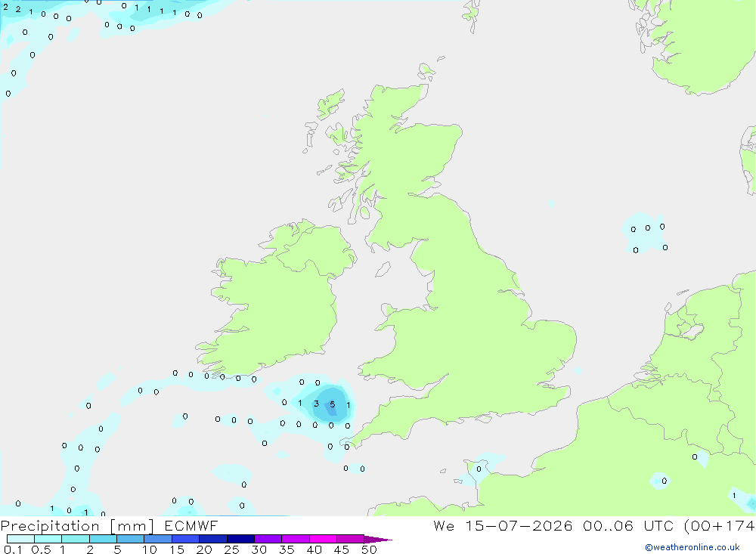The width and height of the screenshot is (756, 554).
Task: Click the 0.1 legend scale label
Action: coord(13,549)
